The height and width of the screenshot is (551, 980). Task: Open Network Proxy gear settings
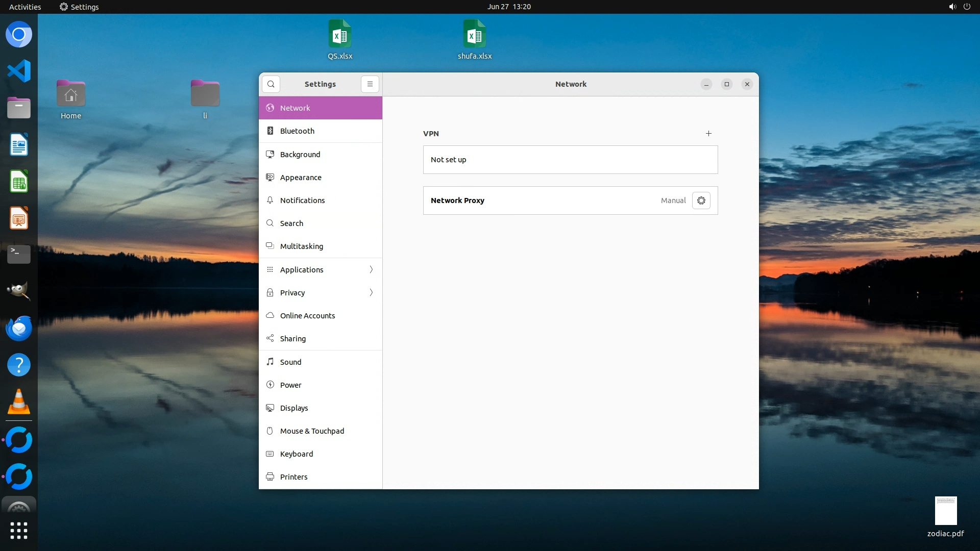(x=701, y=201)
